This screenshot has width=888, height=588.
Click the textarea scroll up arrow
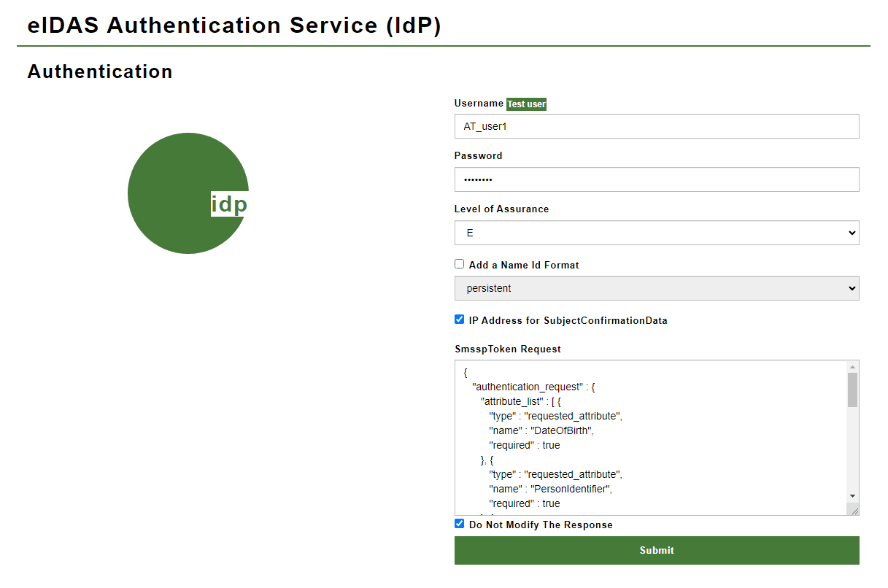(x=852, y=367)
